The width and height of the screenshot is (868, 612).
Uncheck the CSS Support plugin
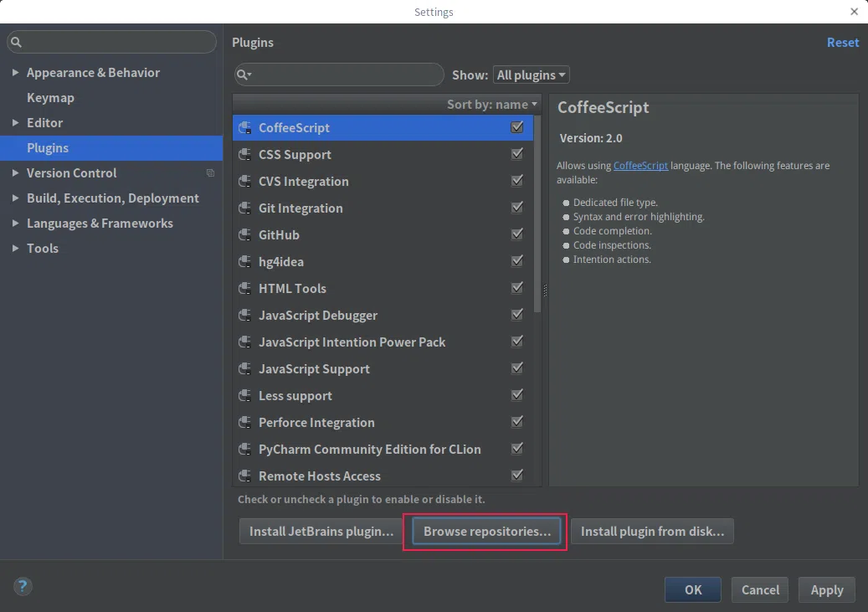[517, 154]
